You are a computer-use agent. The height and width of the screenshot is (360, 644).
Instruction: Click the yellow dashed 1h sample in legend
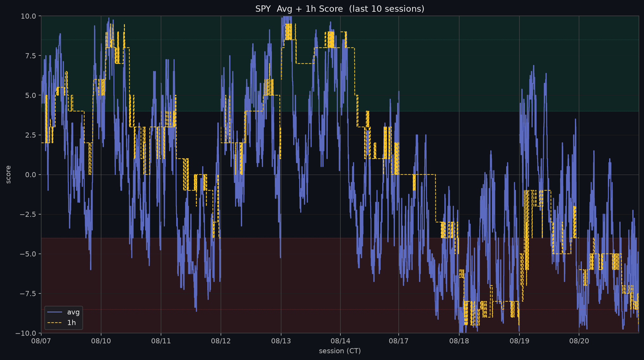55,323
